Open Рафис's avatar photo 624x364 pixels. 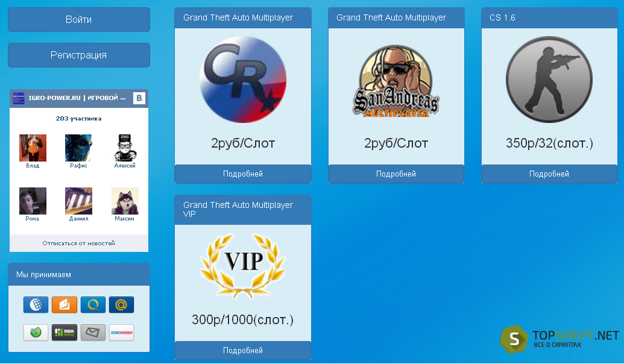(x=78, y=148)
